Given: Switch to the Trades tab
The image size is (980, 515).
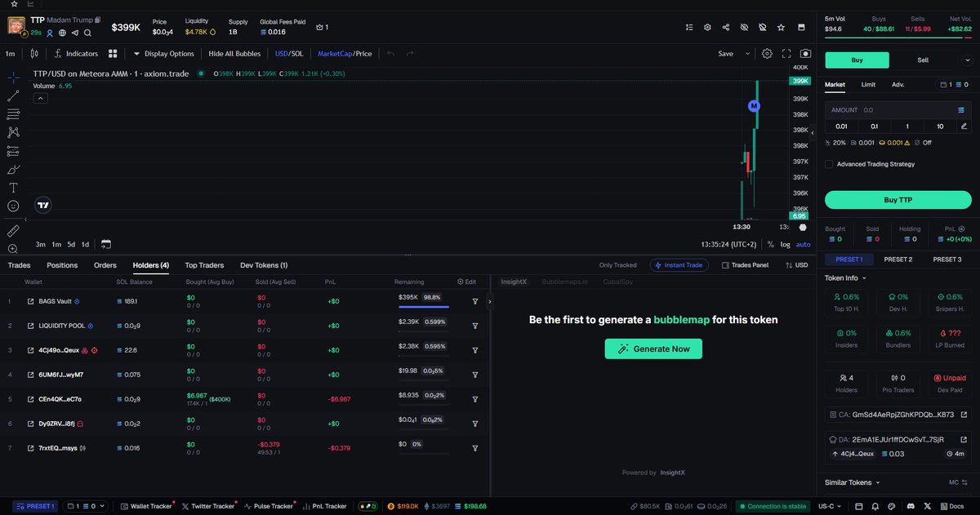Looking at the screenshot, I should 19,265.
